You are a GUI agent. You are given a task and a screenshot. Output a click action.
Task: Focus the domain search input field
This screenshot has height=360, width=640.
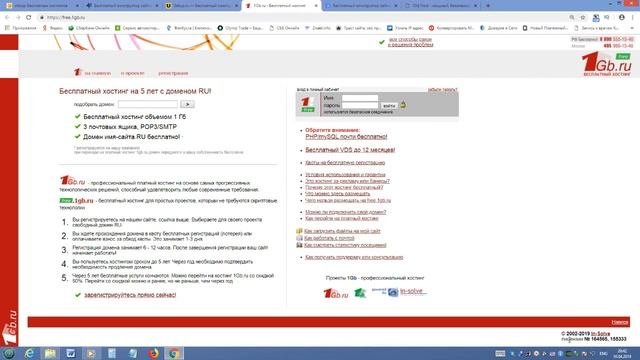[x=148, y=104]
